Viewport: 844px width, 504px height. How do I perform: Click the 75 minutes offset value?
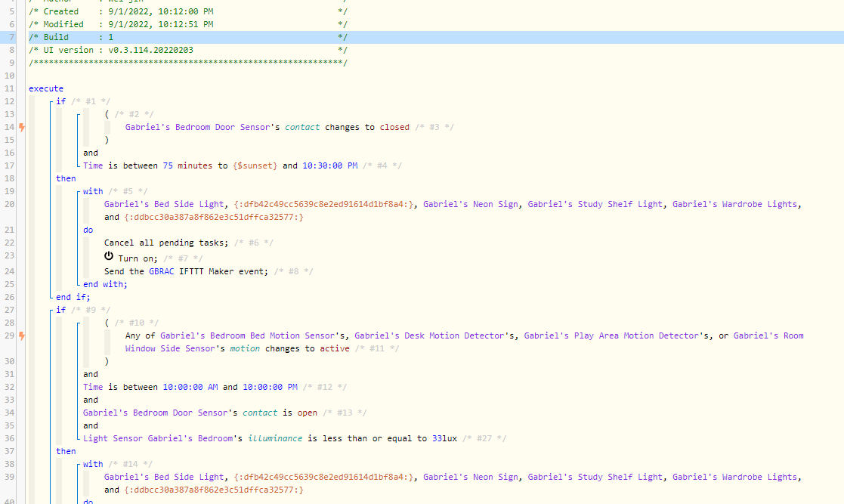[187, 165]
